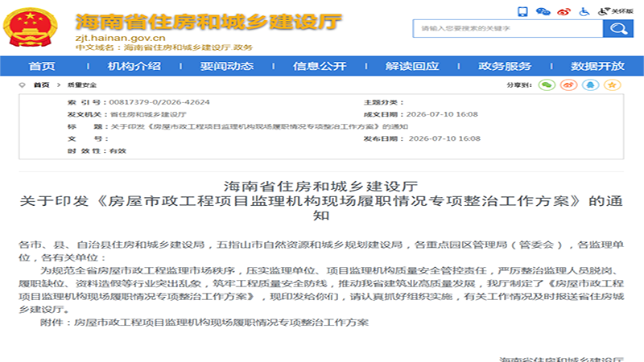Viewport: 644px width, 362px height.
Task: Share to Qzone yellow star icon
Action: (x=613, y=85)
